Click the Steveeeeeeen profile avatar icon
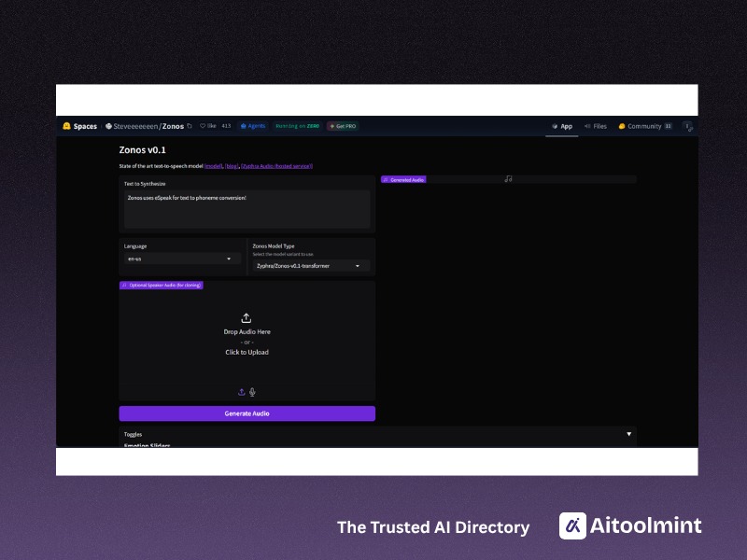This screenshot has height=560, width=747. click(108, 126)
